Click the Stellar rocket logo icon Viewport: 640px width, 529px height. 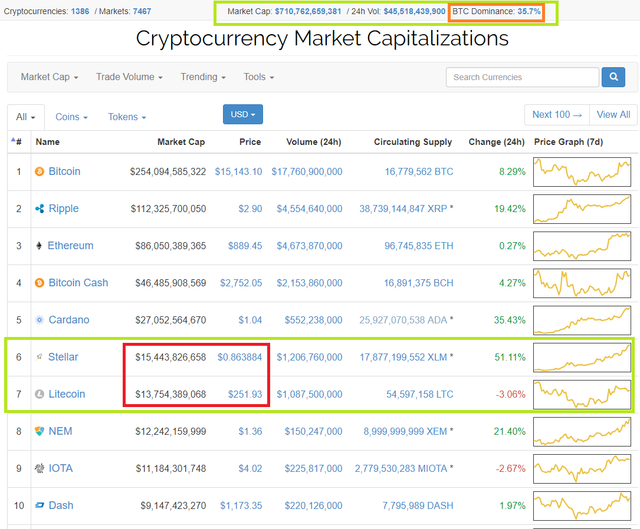tap(39, 357)
